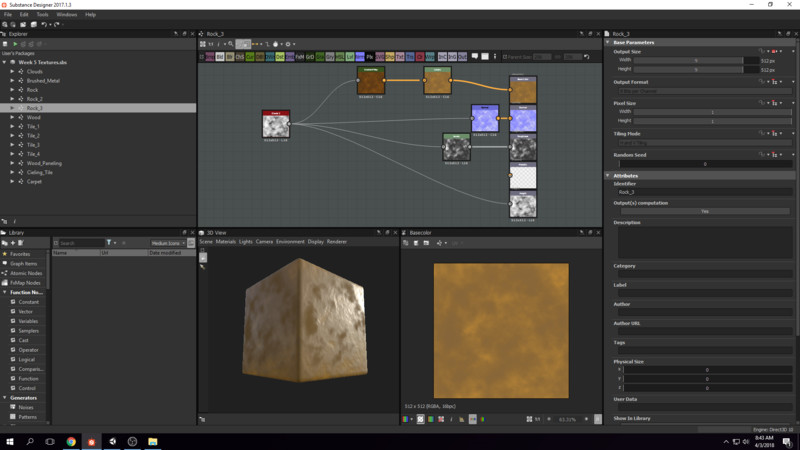Select Brushed_Metal graph in Explorer
Screen dimensions: 800x450
tap(44, 81)
